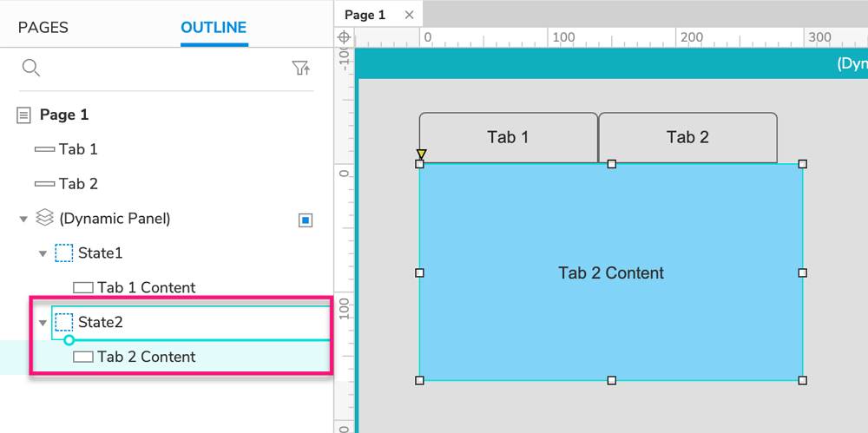Close the Page 1 canvas tab
The image size is (868, 433).
pyautogui.click(x=407, y=15)
